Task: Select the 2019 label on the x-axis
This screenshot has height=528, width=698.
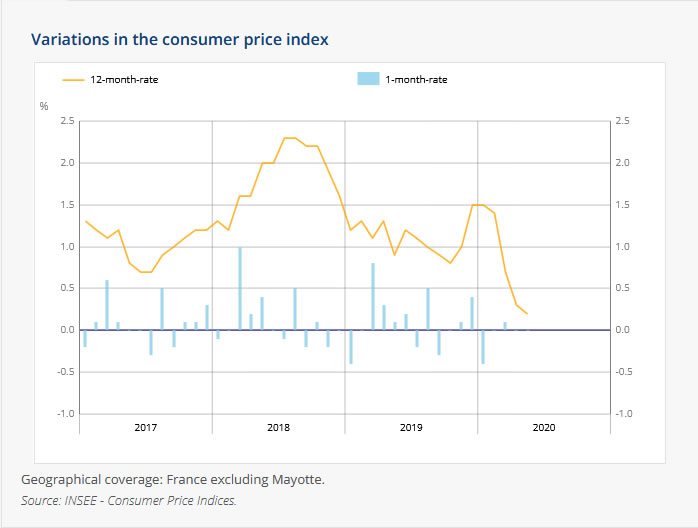Action: [x=411, y=427]
